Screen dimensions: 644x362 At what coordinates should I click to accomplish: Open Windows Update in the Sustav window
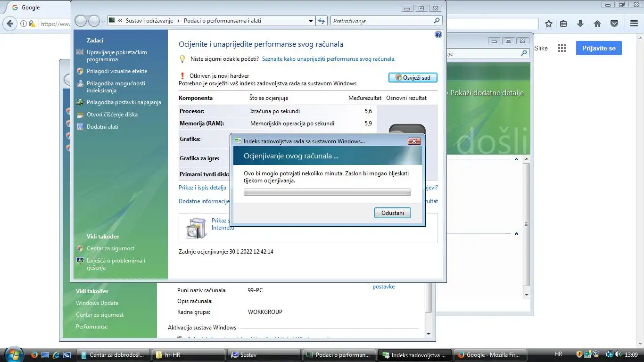pyautogui.click(x=97, y=303)
